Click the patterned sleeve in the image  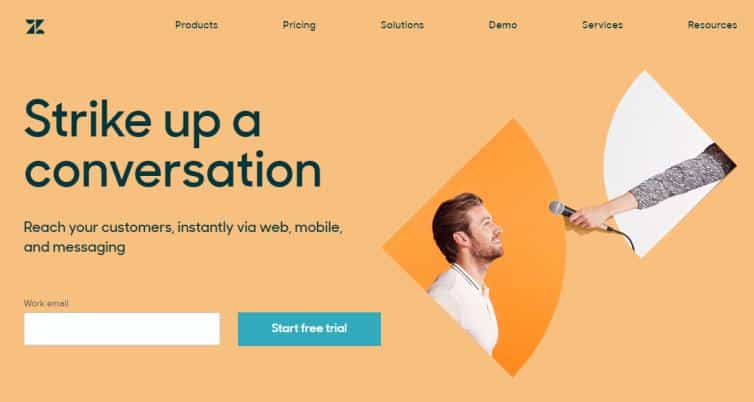pos(682,176)
